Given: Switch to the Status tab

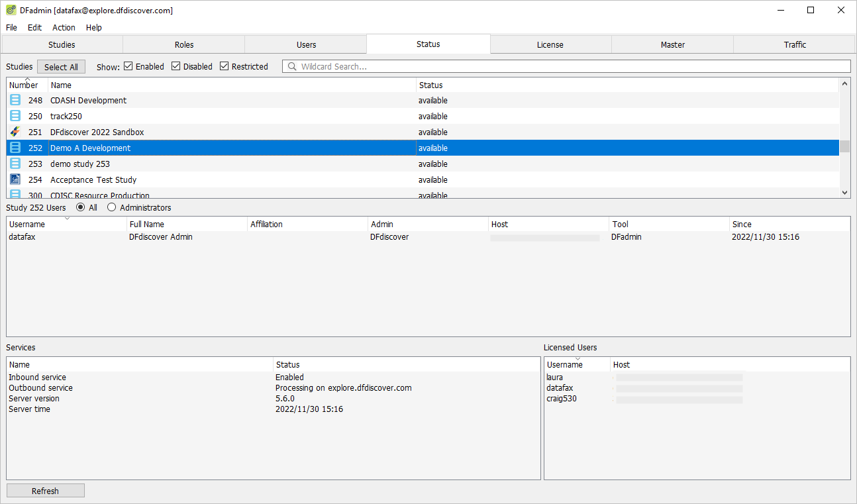Looking at the screenshot, I should (x=428, y=44).
